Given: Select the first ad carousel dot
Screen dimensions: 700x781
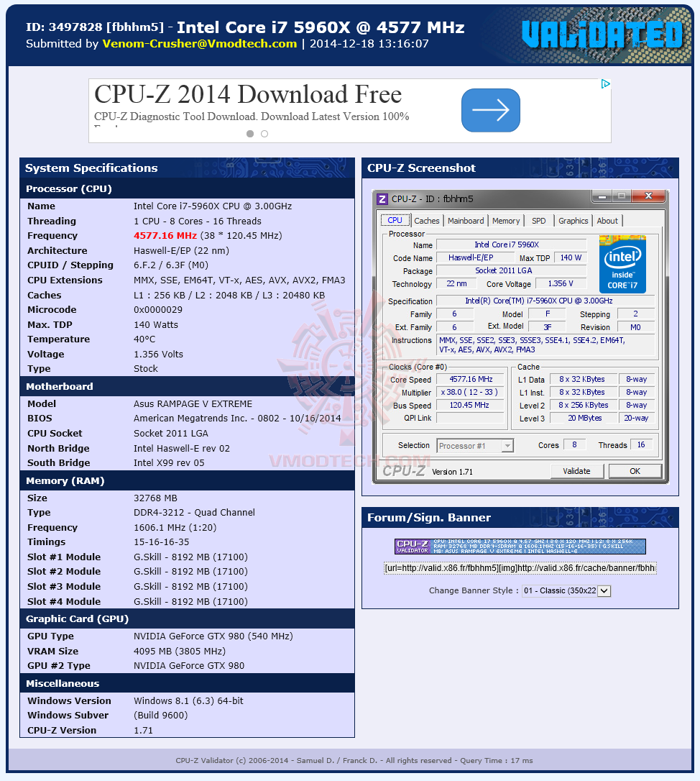Looking at the screenshot, I should click(x=250, y=134).
